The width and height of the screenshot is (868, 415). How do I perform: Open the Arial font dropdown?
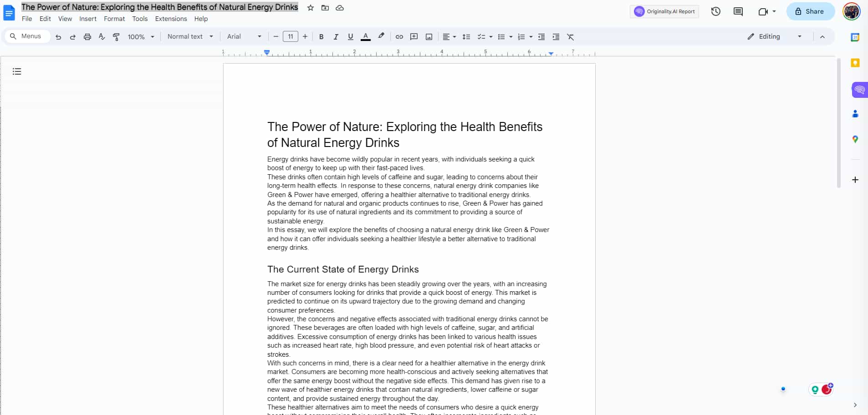coord(244,36)
